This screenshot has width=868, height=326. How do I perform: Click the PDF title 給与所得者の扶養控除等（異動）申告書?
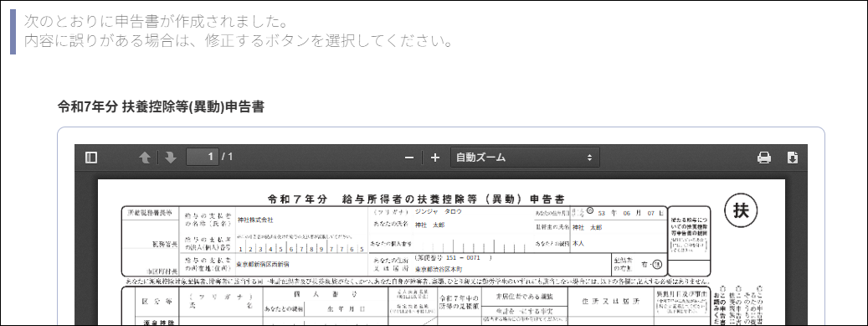pos(454,199)
